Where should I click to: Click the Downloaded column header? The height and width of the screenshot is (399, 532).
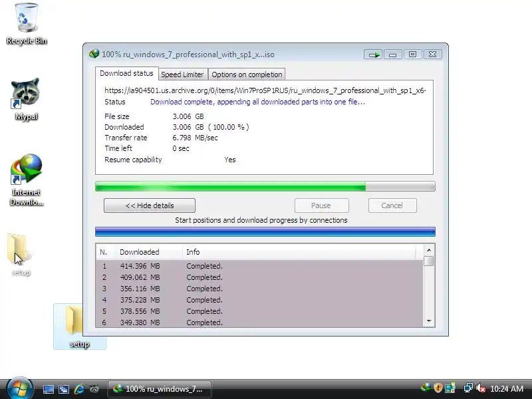(x=149, y=252)
